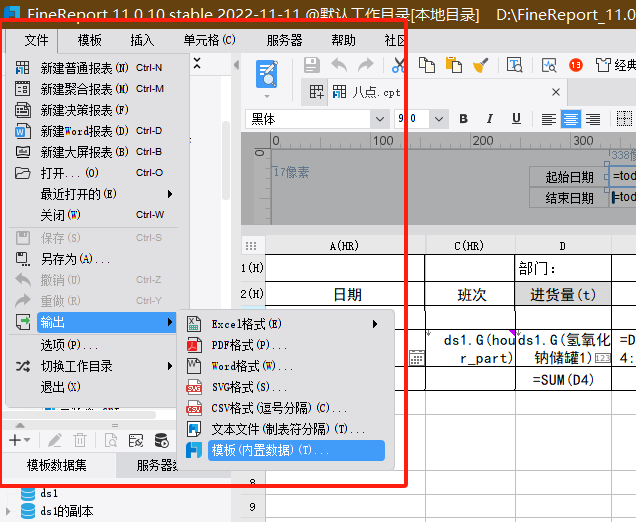Open the 模板 menu
The width and height of the screenshot is (636, 522).
(x=89, y=40)
